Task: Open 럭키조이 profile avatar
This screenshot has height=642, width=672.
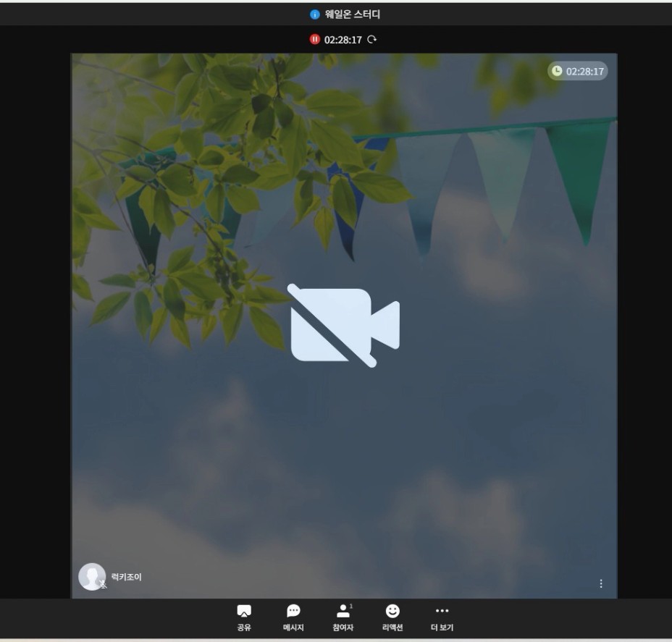Action: coord(92,576)
